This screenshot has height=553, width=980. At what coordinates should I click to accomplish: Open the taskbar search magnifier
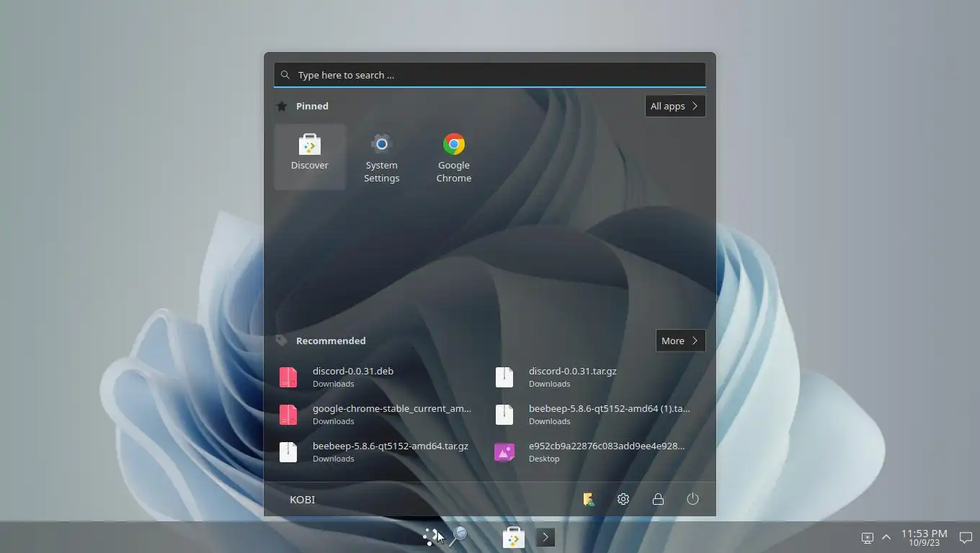coord(459,536)
